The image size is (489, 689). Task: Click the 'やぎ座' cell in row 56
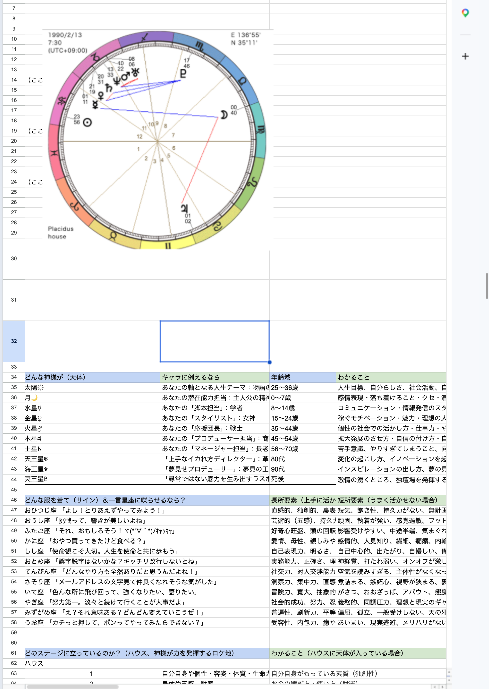(147, 602)
